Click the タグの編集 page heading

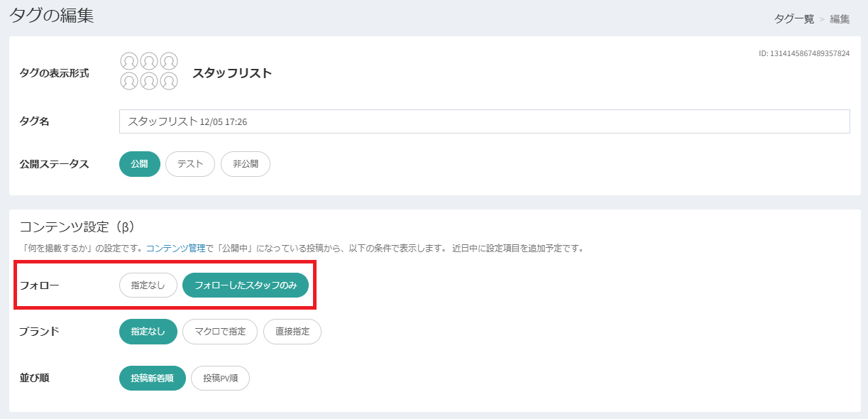51,16
